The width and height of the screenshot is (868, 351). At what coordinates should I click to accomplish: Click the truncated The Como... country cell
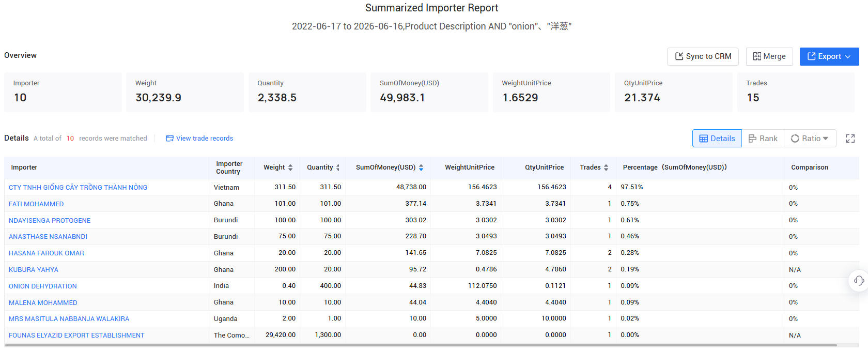click(231, 335)
